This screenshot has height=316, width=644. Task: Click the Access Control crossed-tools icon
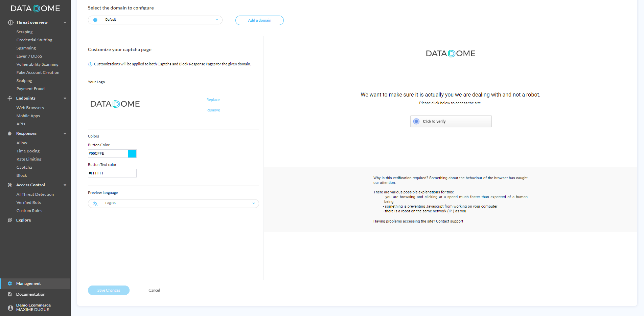(x=10, y=185)
